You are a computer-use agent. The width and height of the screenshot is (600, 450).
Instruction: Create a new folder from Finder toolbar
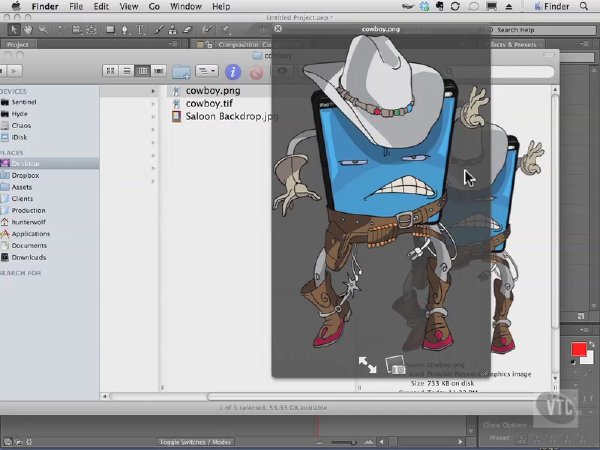click(x=181, y=72)
